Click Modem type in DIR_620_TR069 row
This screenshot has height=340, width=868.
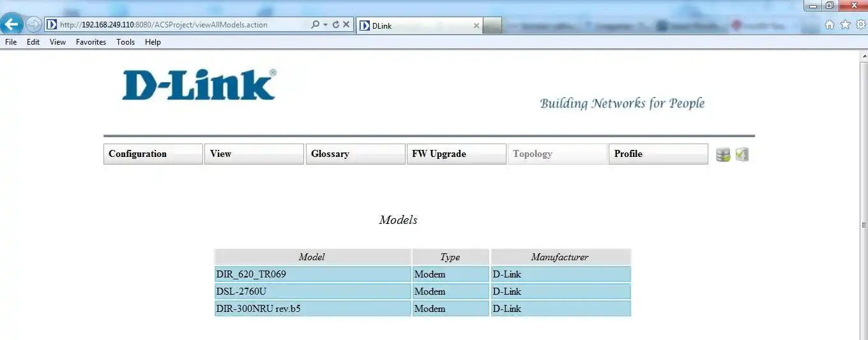pyautogui.click(x=450, y=274)
